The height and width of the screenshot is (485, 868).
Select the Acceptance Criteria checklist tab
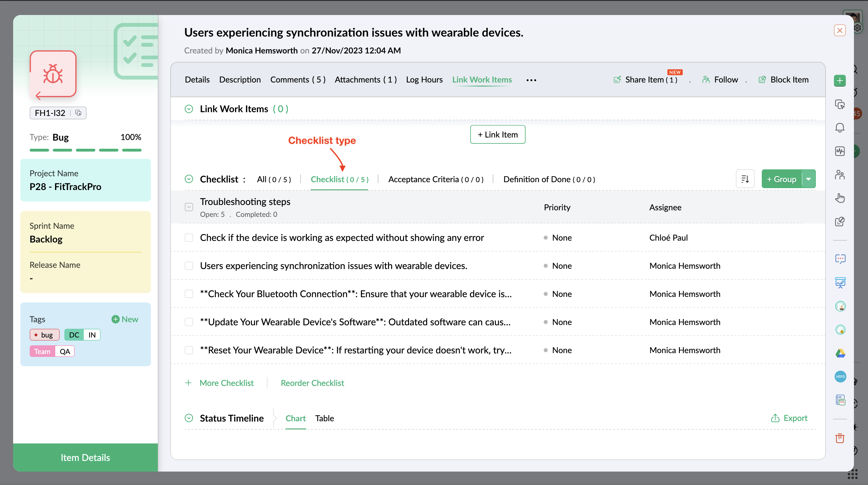435,179
